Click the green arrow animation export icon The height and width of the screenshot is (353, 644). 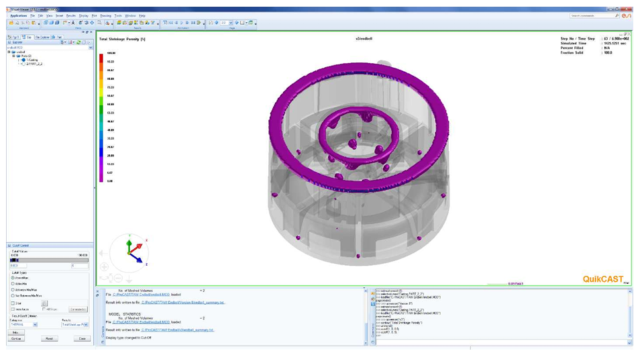[x=199, y=23]
